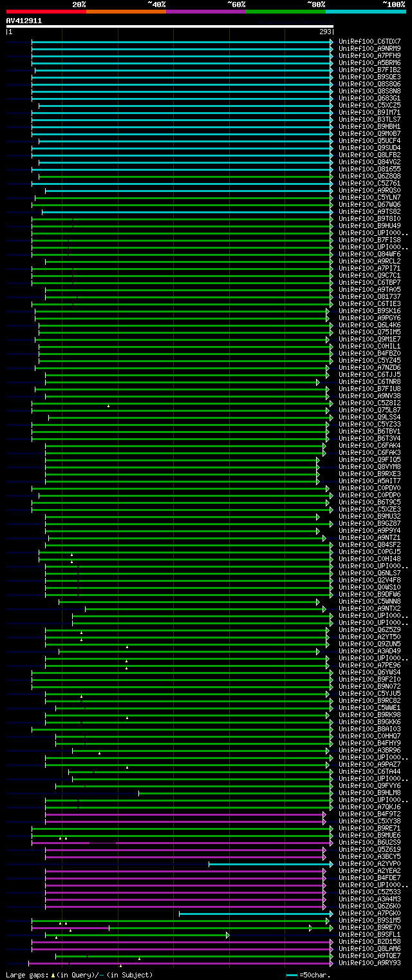Click the red 20% legend segment
412x980 pixels.
[x=46, y=11]
